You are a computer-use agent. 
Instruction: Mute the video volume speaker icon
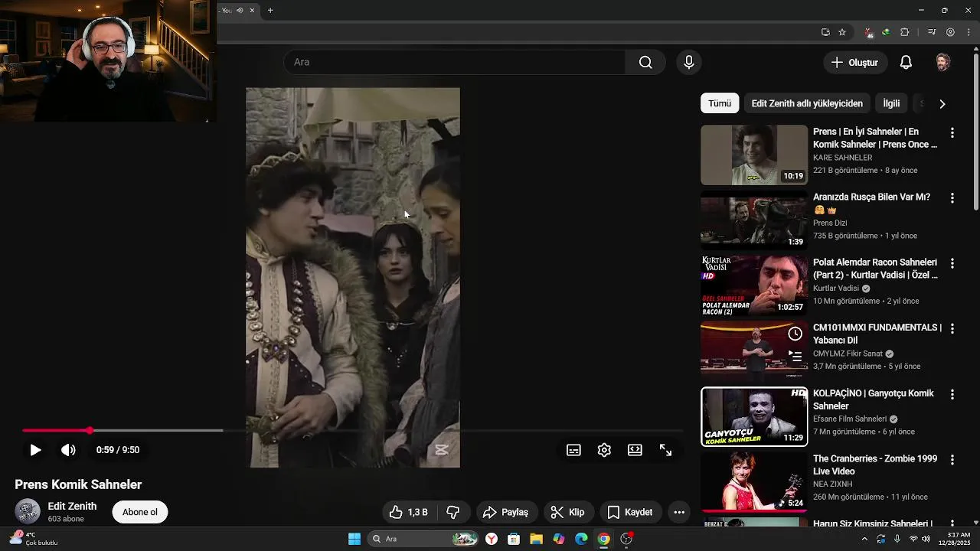(68, 450)
